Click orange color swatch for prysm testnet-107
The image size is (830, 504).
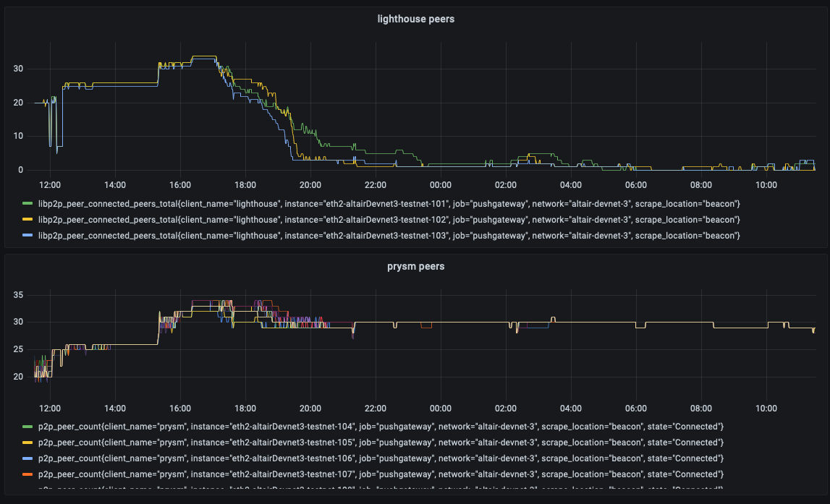pyautogui.click(x=28, y=474)
